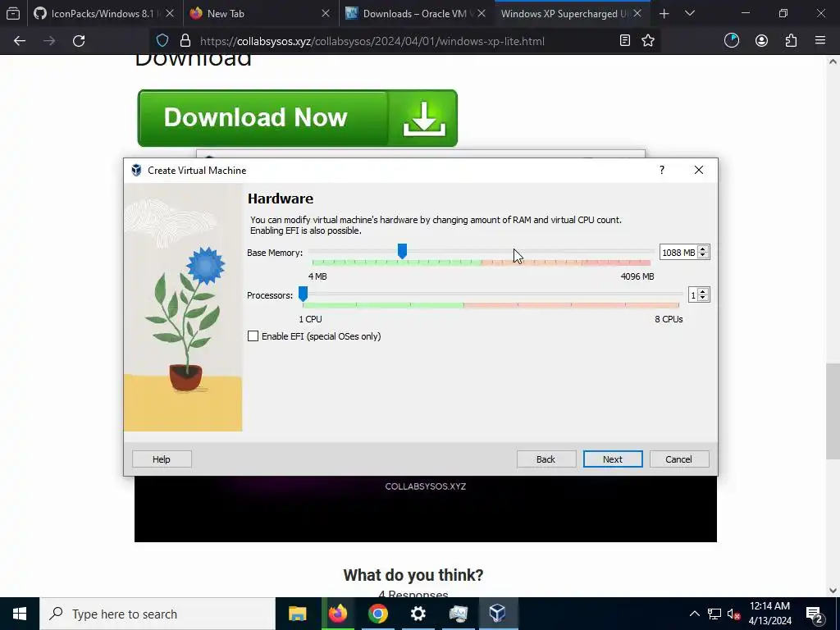Switch to Firefox in the taskbar
This screenshot has height=630, width=840.
337,614
